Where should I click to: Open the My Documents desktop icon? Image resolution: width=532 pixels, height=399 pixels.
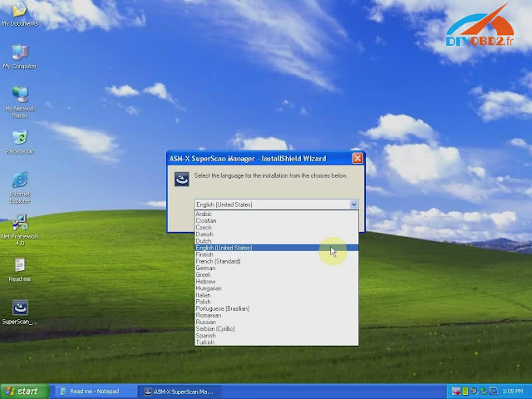[20, 13]
